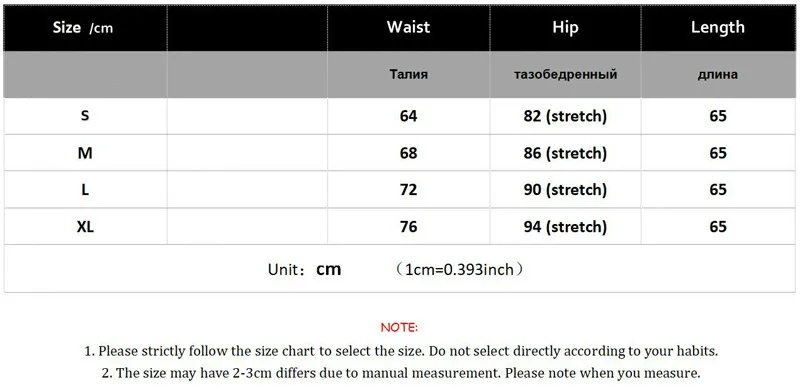
Task: Click the note about 2-3cm manual measurement differences
Action: [x=401, y=373]
